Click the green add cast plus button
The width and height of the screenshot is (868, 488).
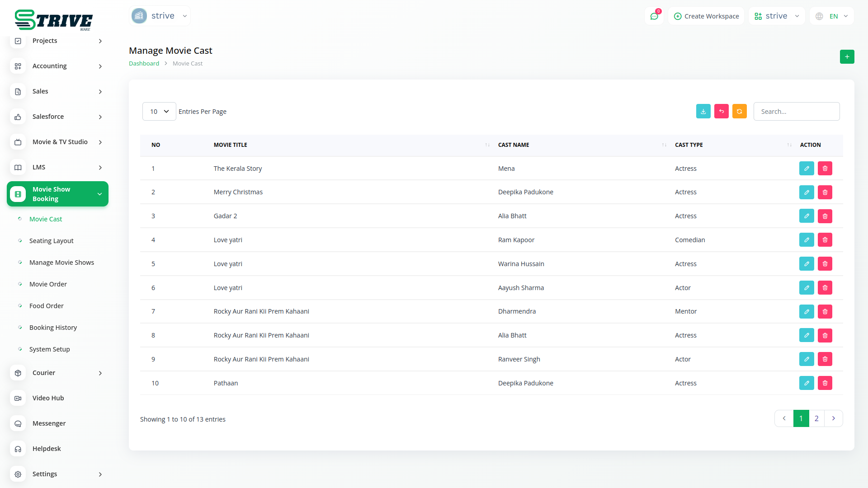click(x=847, y=57)
